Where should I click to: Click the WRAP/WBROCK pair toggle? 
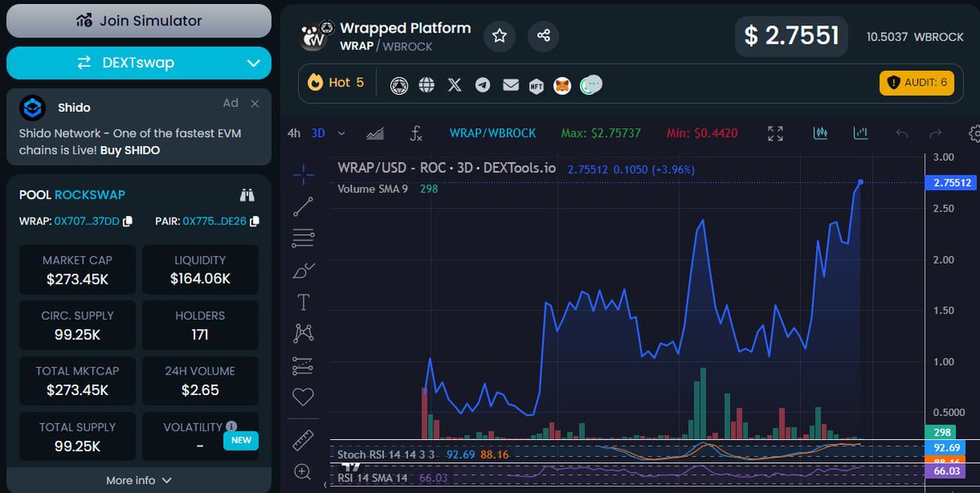(492, 133)
